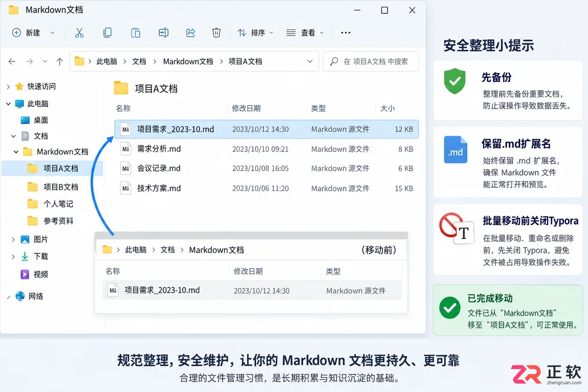Viewport: 588px width, 392px height.
Task: Open the three-dot more options menu
Action: tap(346, 33)
